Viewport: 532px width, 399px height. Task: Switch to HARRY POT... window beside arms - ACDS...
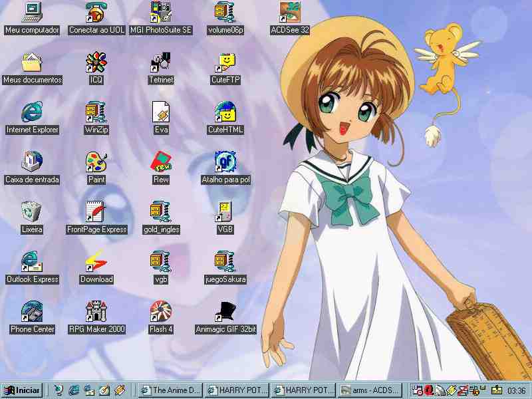(x=304, y=390)
